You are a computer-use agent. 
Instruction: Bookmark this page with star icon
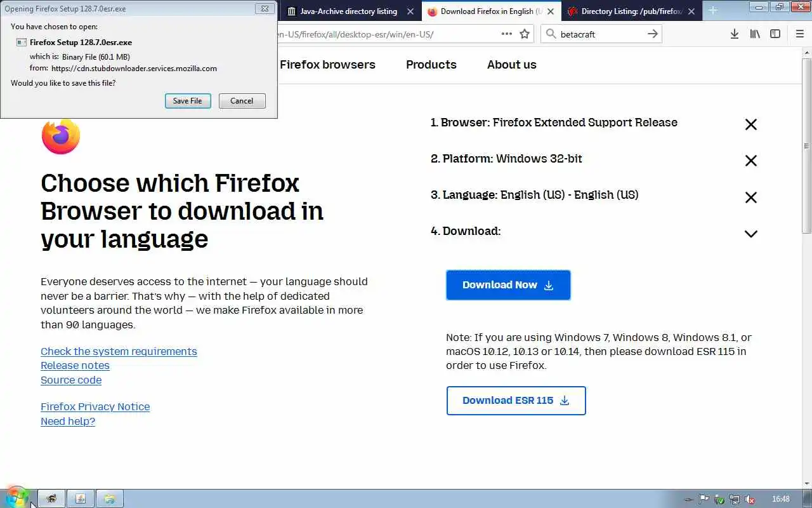(x=525, y=34)
